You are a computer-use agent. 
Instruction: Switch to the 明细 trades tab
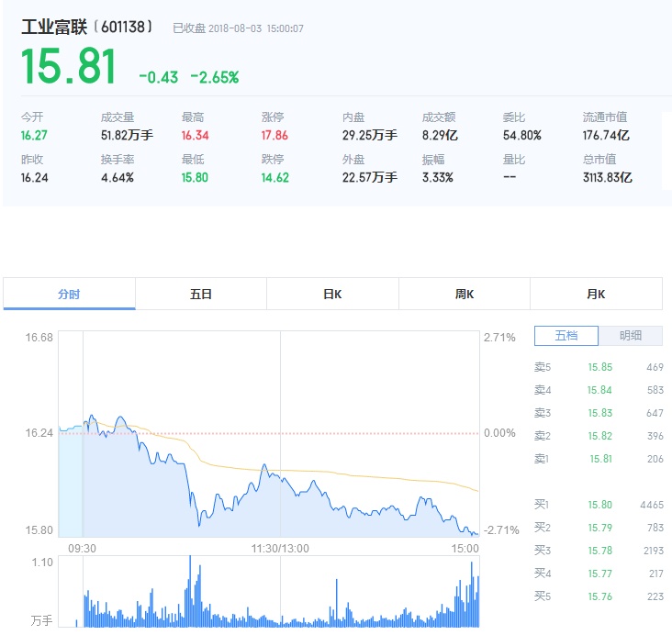point(631,336)
